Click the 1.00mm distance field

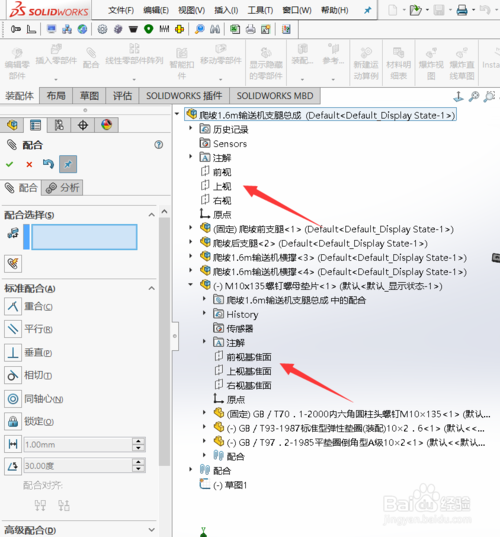(78, 445)
